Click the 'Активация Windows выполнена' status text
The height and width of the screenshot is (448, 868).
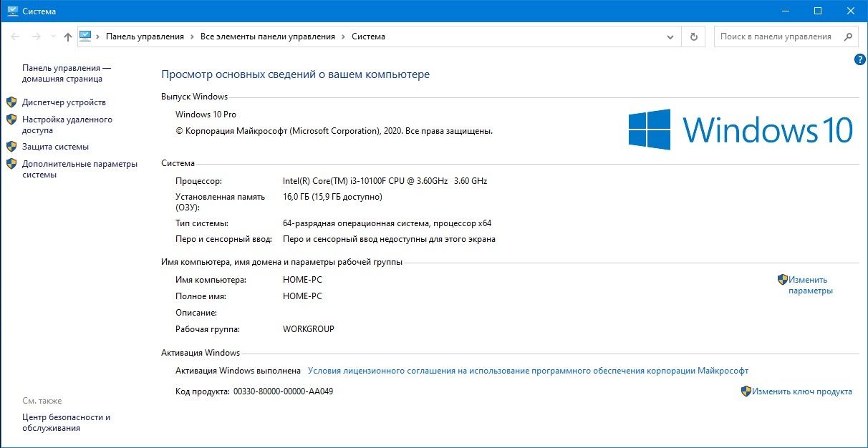pos(238,371)
